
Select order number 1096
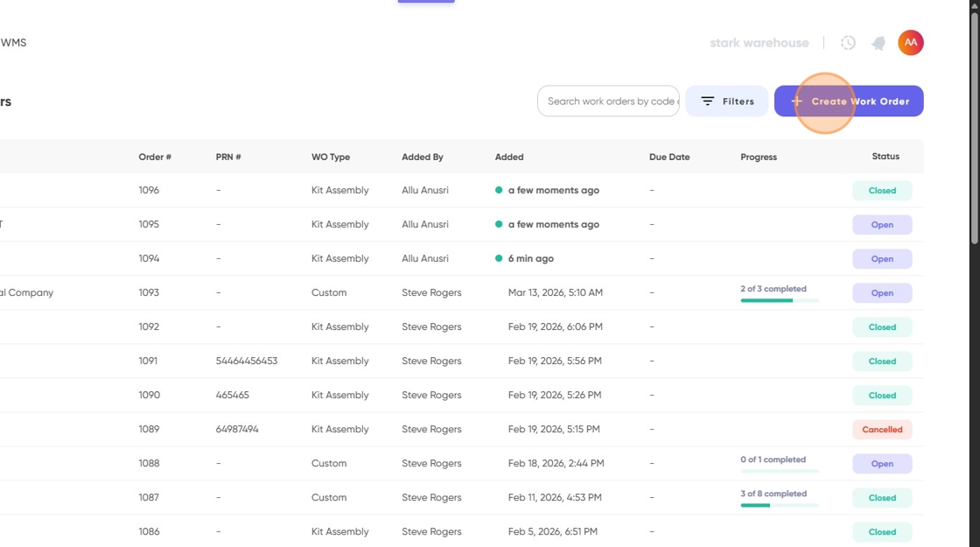point(149,190)
